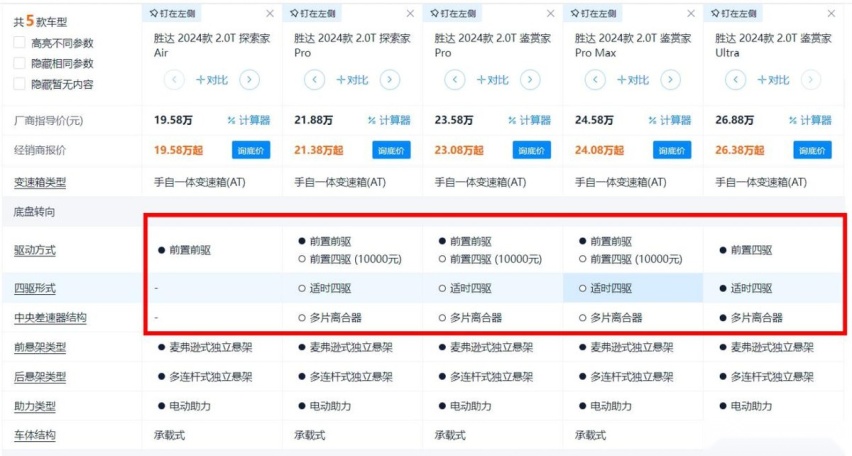The width and height of the screenshot is (852, 456).
Task: Enable 高亮不同参数 checkbox
Action: pos(19,42)
